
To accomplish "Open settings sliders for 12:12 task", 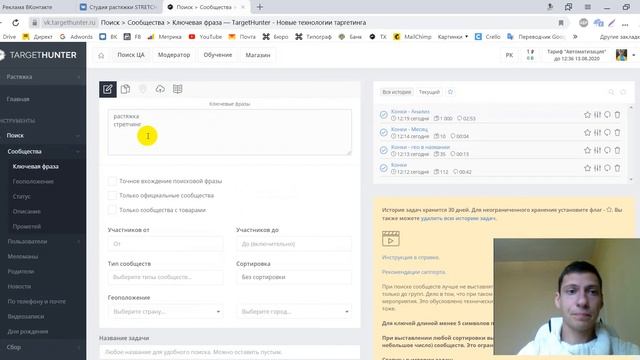I will [598, 168].
